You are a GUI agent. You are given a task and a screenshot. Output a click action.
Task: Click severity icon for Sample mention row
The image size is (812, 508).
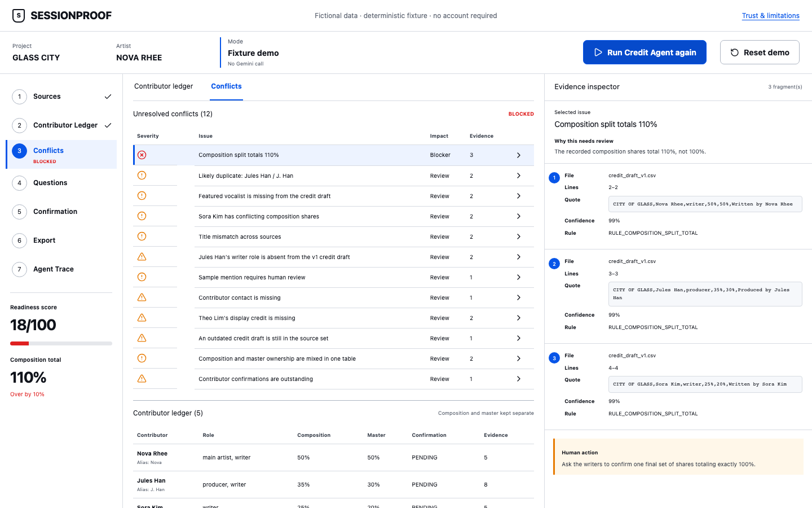142,277
